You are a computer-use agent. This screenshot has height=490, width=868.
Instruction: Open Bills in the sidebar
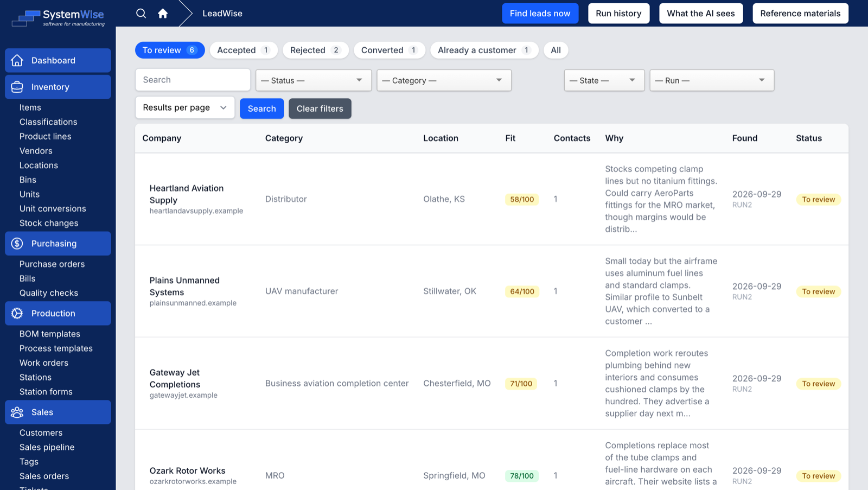tap(27, 278)
